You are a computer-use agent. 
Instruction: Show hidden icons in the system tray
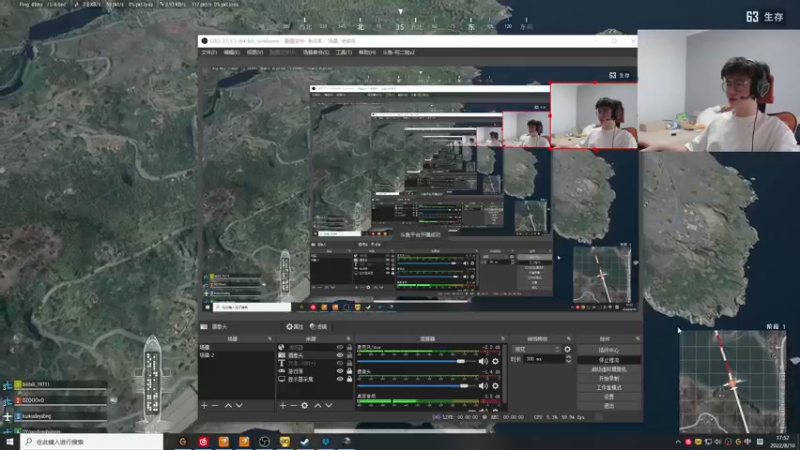coord(678,442)
